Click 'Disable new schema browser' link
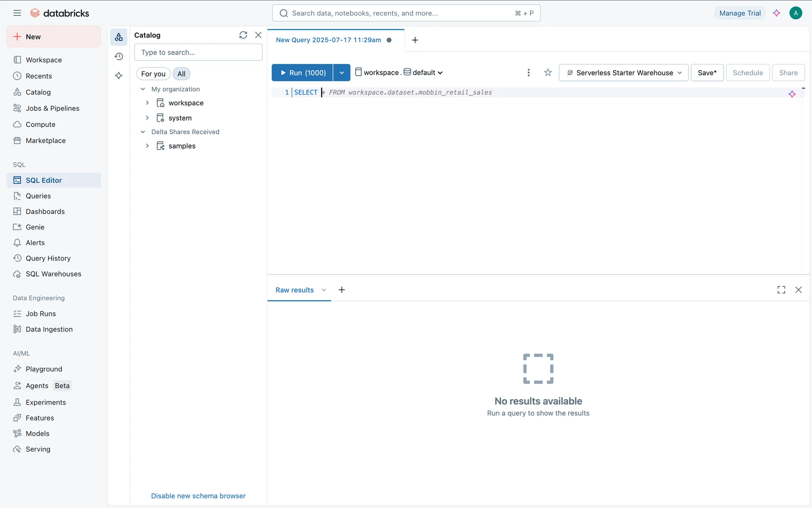 pos(198,496)
